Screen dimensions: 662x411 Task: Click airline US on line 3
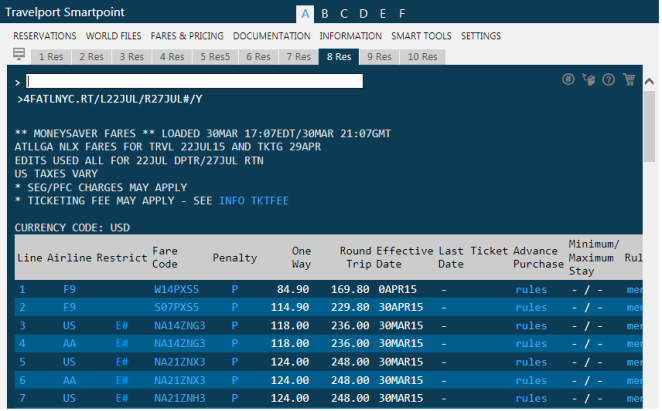click(x=69, y=326)
